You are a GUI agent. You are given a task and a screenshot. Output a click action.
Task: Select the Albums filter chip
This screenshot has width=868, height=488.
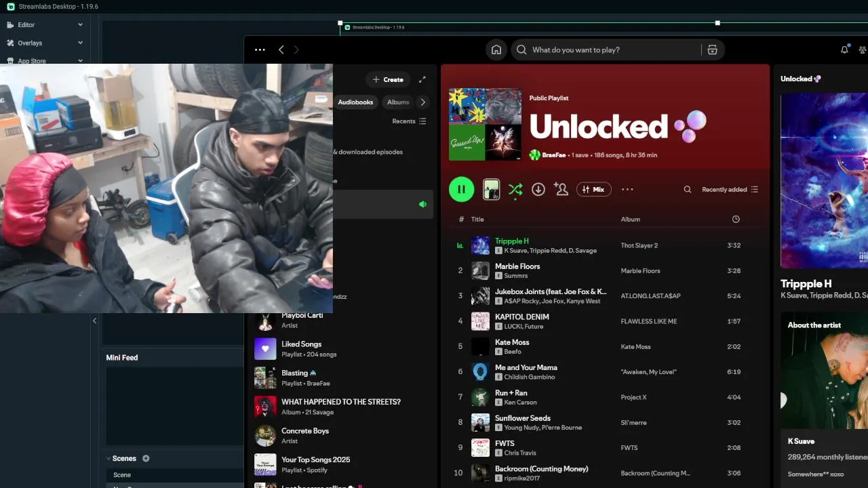(398, 102)
